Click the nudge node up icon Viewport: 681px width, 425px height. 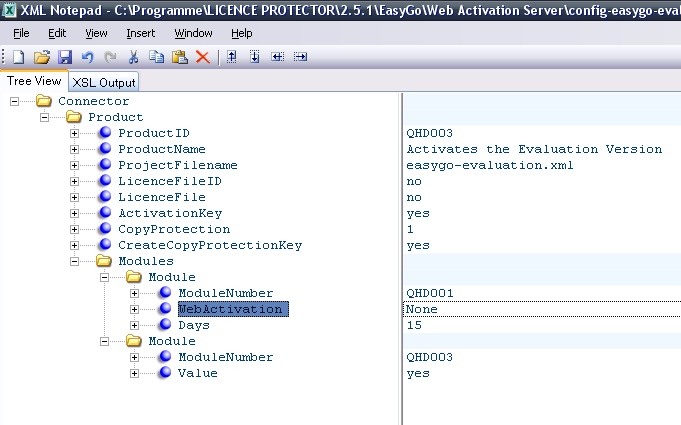coord(232,57)
